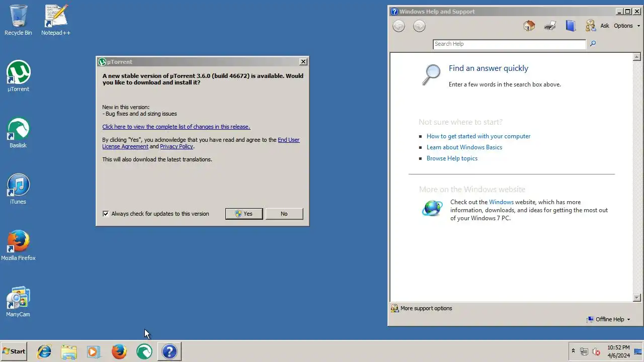Select the ManyCam desktop shortcut
The height and width of the screenshot is (362, 644).
18,302
